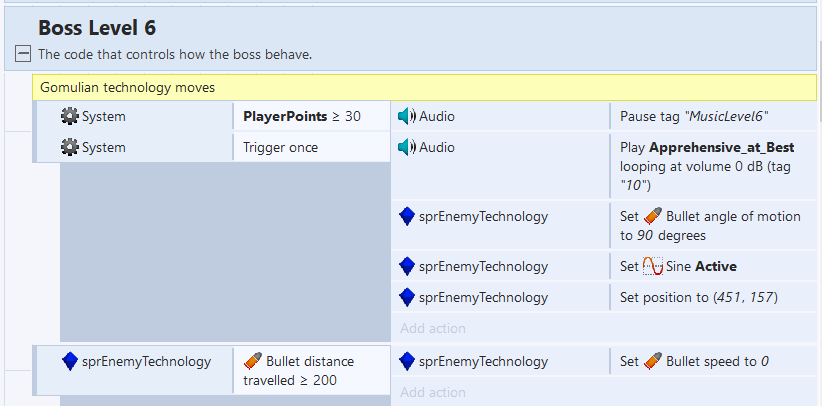Select the PlayerPoints ≥ 30 condition
This screenshot has width=822, height=406.
(x=302, y=117)
